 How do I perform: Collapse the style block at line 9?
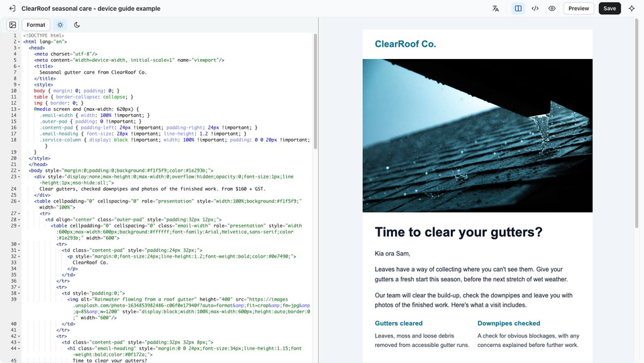pyautogui.click(x=19, y=85)
